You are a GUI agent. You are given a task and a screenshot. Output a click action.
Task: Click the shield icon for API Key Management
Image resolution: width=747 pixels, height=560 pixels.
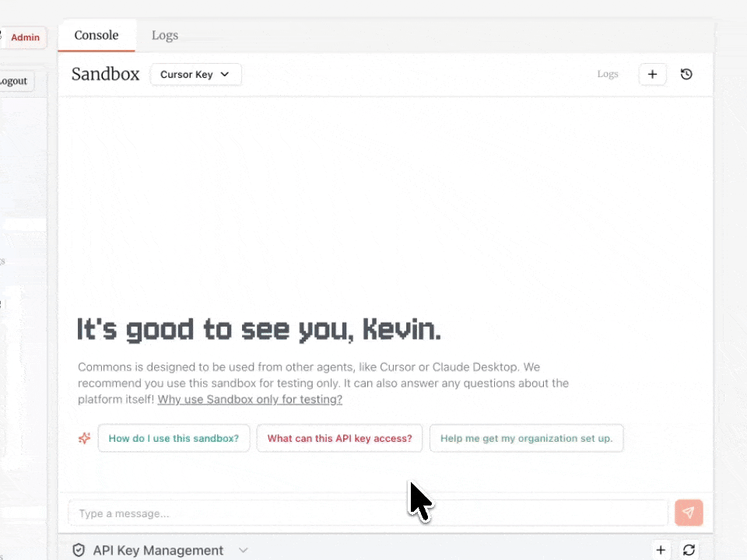79,551
